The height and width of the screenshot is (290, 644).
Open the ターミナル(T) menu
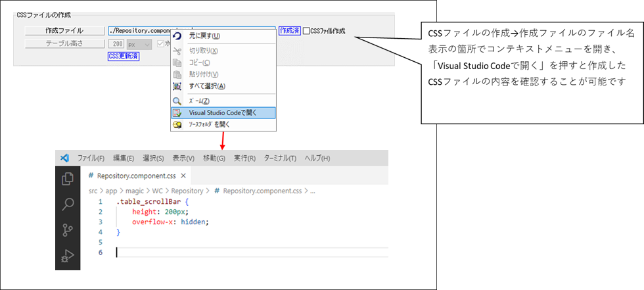tap(280, 158)
